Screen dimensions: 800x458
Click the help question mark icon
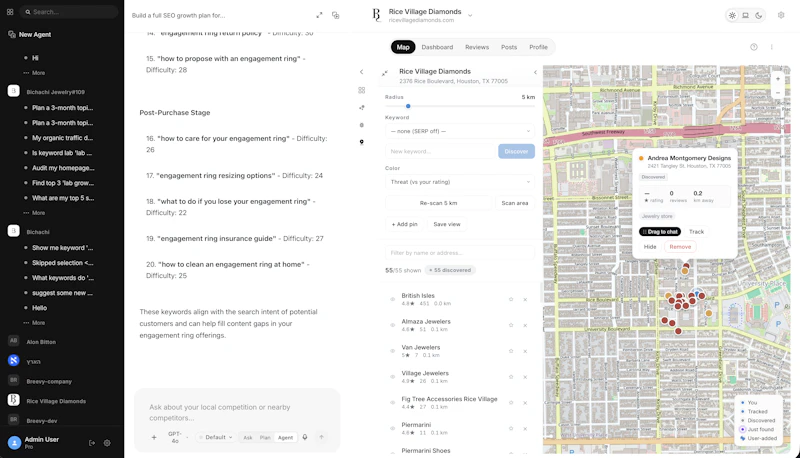(754, 47)
